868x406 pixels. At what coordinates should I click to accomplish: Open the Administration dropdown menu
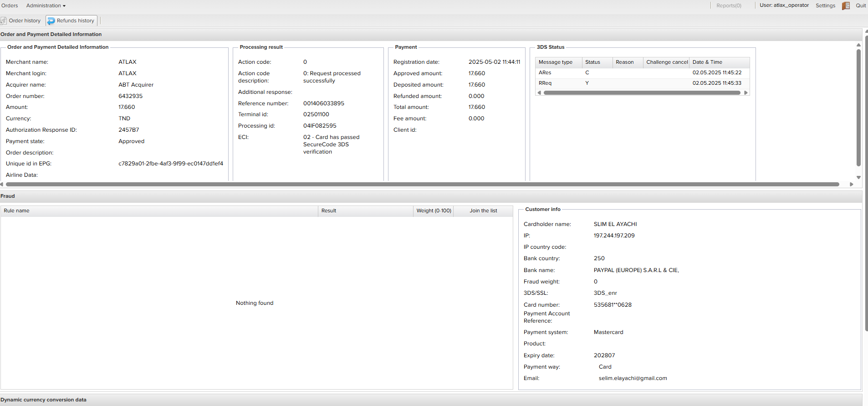pos(46,5)
